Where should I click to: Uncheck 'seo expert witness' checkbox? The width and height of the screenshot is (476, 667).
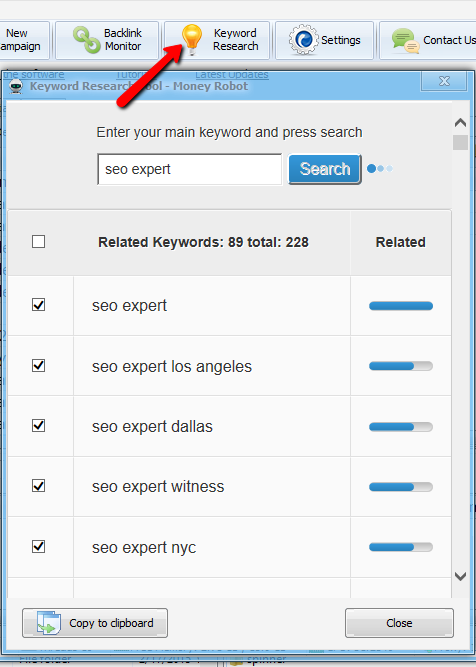point(39,486)
